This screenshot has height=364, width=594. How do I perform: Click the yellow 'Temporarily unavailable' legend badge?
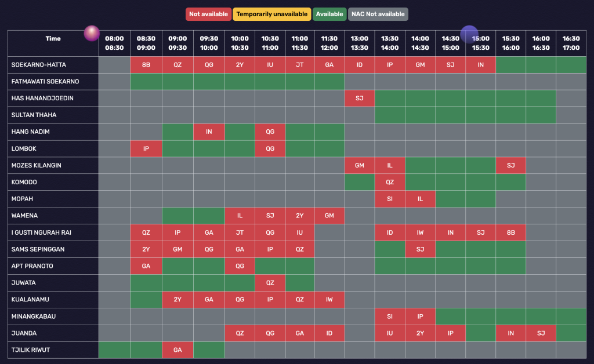point(272,14)
